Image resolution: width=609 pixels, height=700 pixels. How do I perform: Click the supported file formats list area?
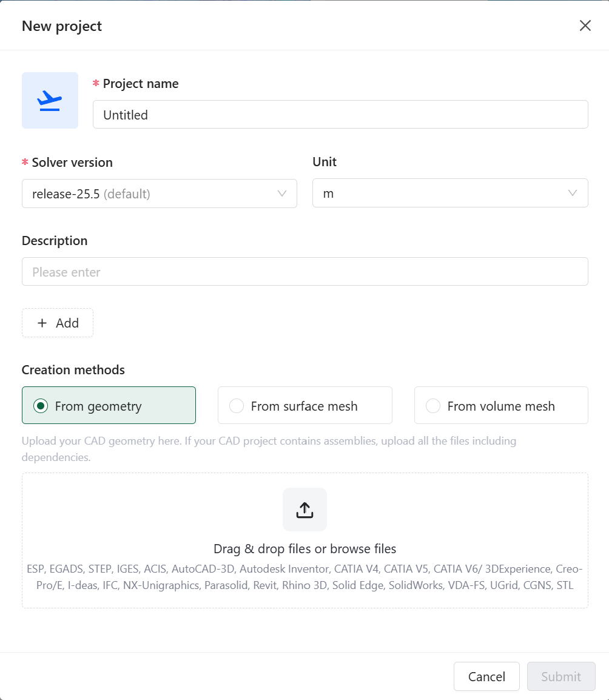(304, 577)
